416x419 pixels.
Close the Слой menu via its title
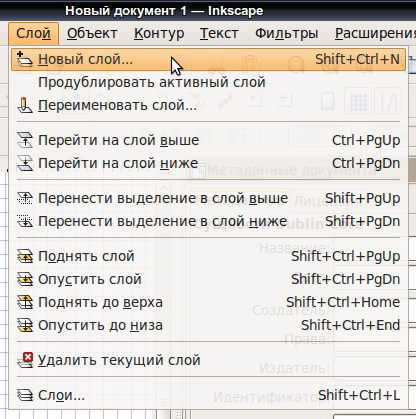(x=33, y=33)
